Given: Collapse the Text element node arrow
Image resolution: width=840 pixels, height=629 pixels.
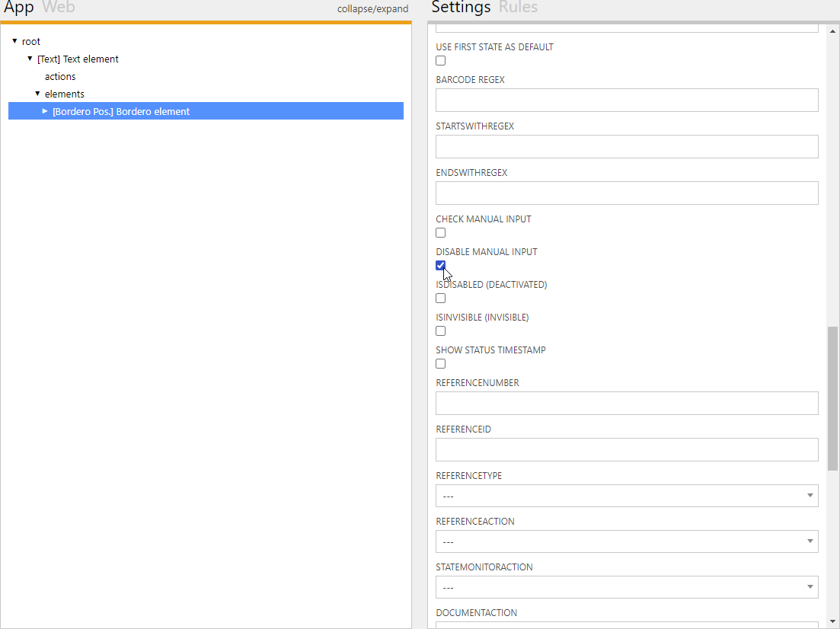Looking at the screenshot, I should pos(30,59).
